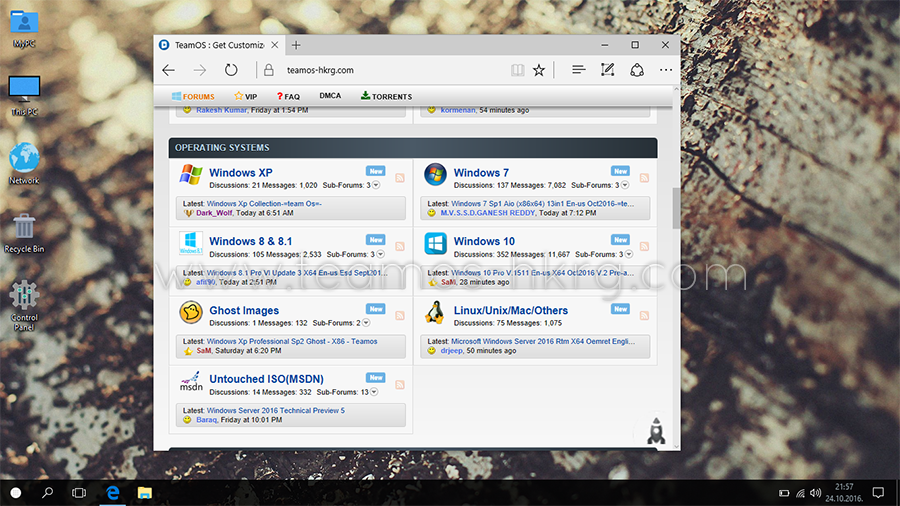Select the Recycle Bin desktop icon
The image size is (900, 506).
pos(24,233)
